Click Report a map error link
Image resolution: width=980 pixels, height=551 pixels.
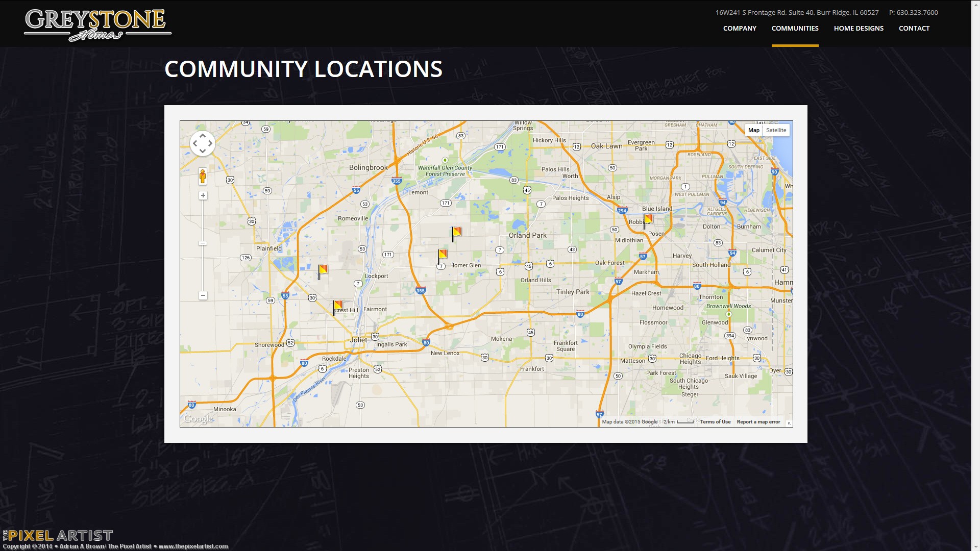click(x=758, y=422)
